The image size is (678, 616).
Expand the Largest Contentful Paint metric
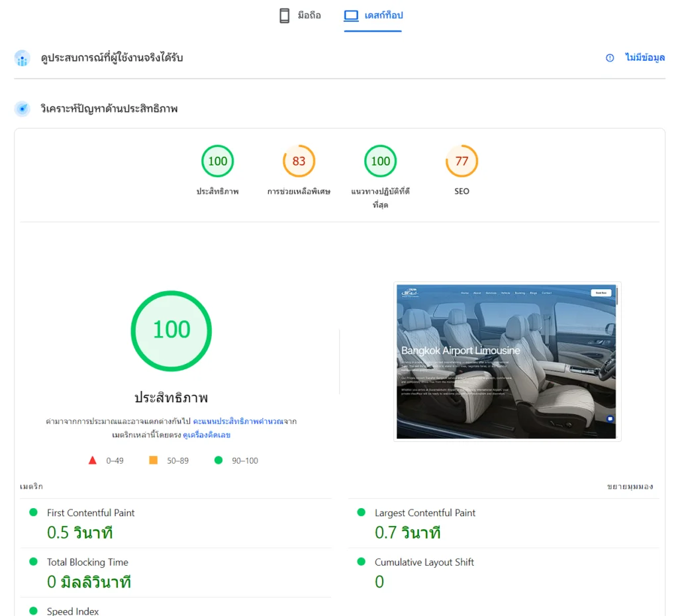(x=424, y=513)
